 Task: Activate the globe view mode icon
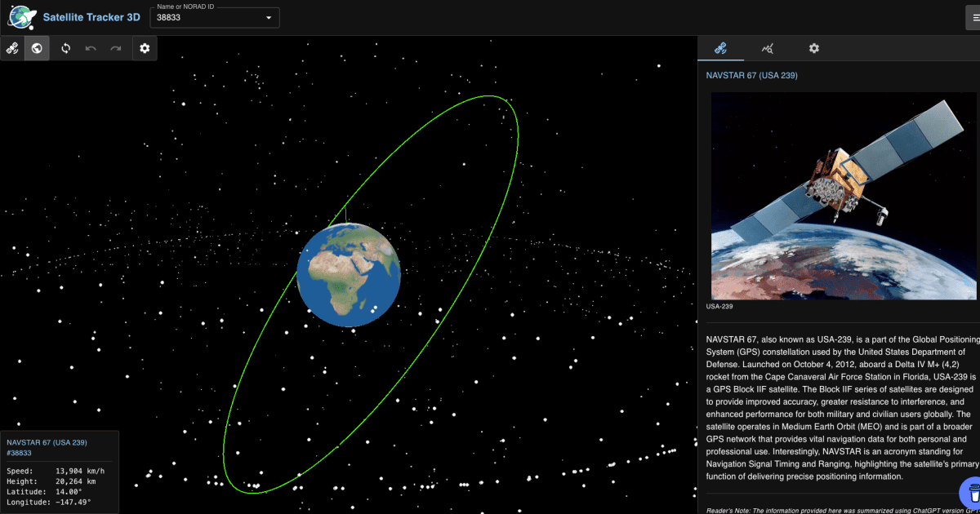pos(37,48)
